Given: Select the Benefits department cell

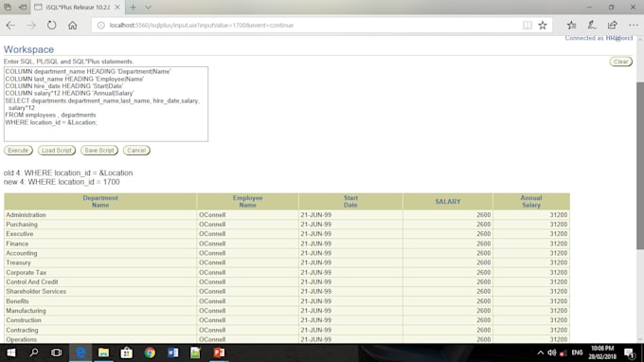Looking at the screenshot, I should click(x=100, y=301).
